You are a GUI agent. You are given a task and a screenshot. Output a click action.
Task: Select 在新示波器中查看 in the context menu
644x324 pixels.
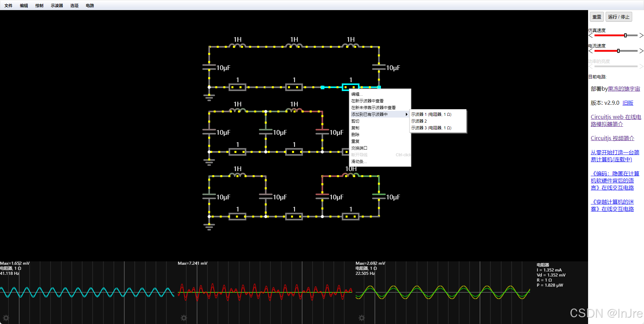(367, 101)
